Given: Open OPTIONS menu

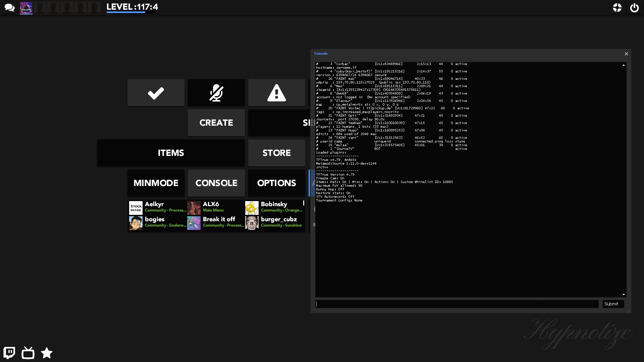Looking at the screenshot, I should (276, 183).
